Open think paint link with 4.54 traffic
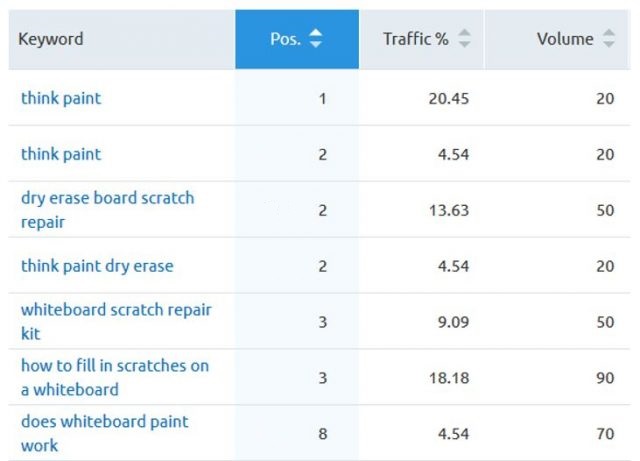Viewport: 640px width, 461px height. pyautogui.click(x=61, y=154)
